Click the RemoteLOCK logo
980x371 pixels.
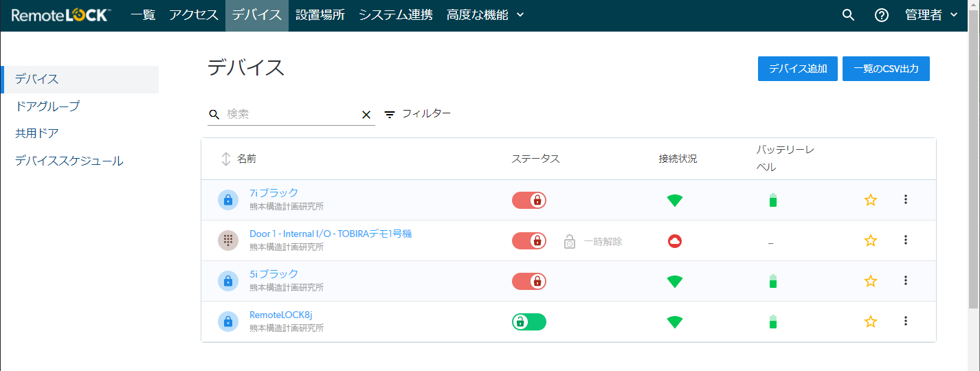coord(61,14)
